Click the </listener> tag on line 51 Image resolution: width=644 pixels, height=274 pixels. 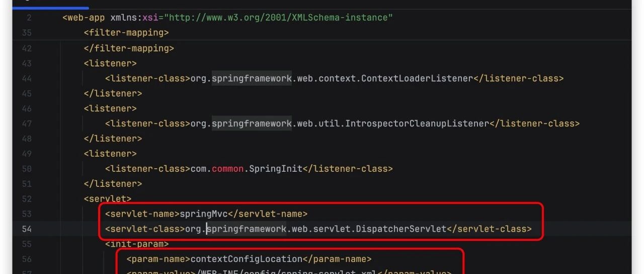(x=113, y=184)
